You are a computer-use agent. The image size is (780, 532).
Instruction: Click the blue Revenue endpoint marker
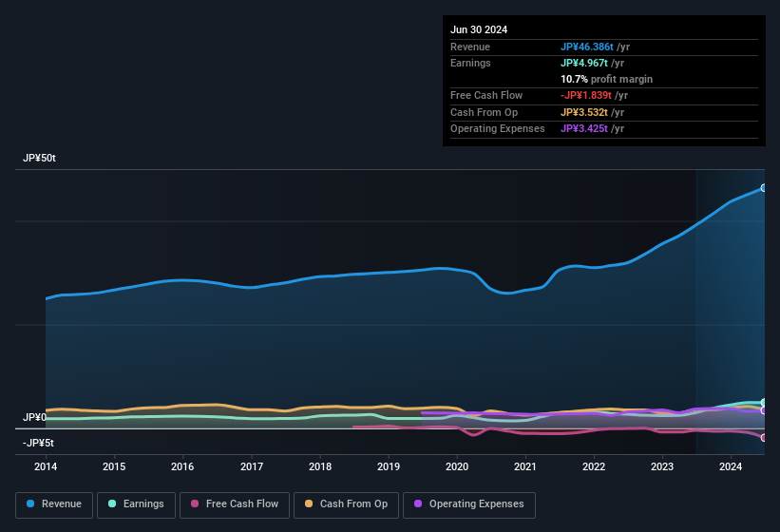764,188
